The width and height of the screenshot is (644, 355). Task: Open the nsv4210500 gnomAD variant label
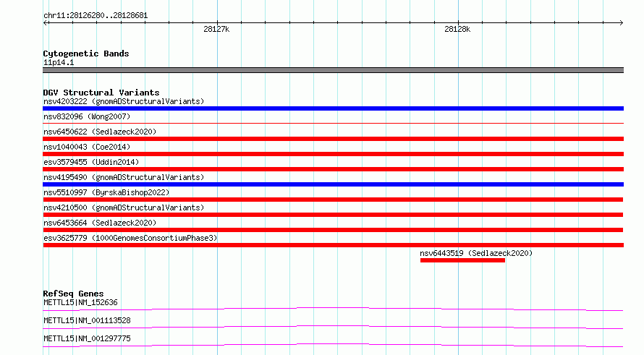click(124, 208)
